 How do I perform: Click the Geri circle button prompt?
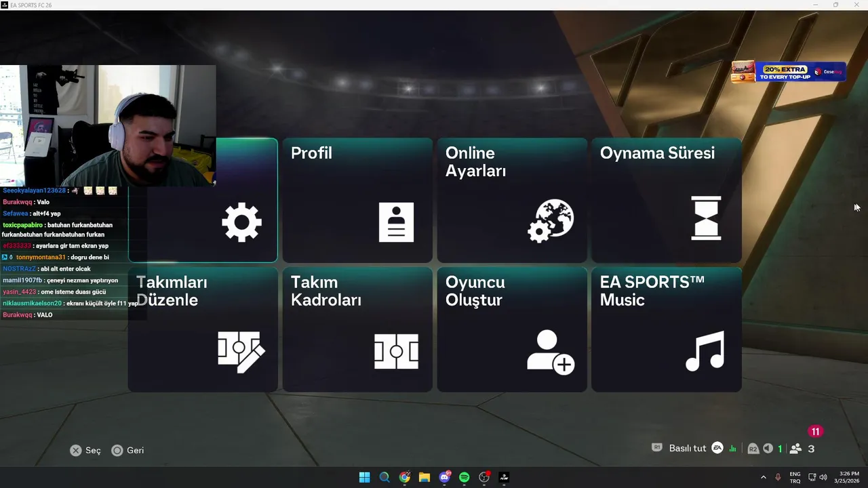(x=127, y=451)
